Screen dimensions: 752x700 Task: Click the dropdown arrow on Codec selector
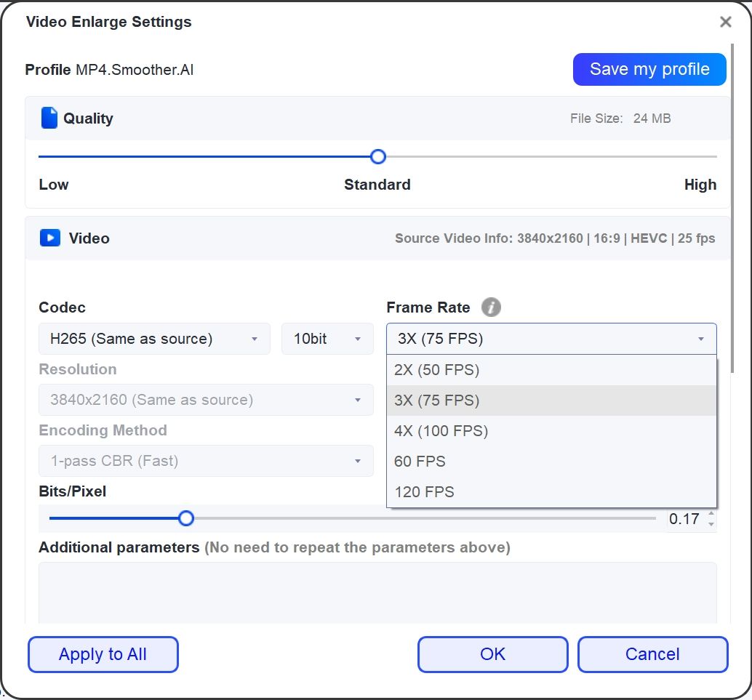click(x=255, y=339)
